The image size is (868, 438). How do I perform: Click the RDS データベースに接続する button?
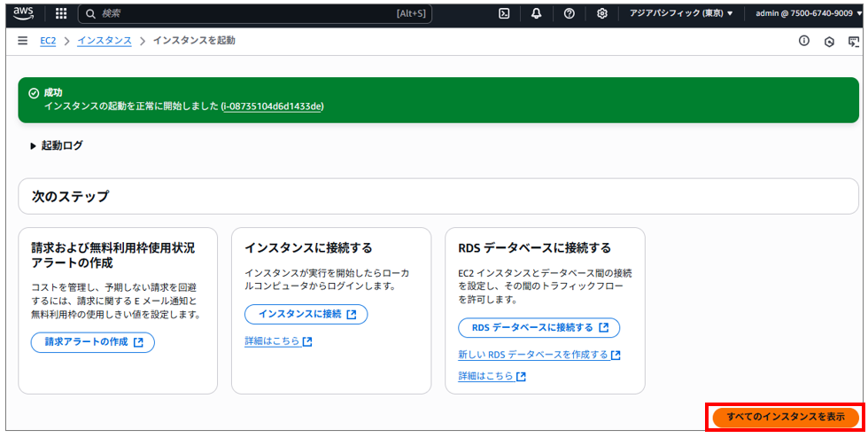pyautogui.click(x=539, y=328)
